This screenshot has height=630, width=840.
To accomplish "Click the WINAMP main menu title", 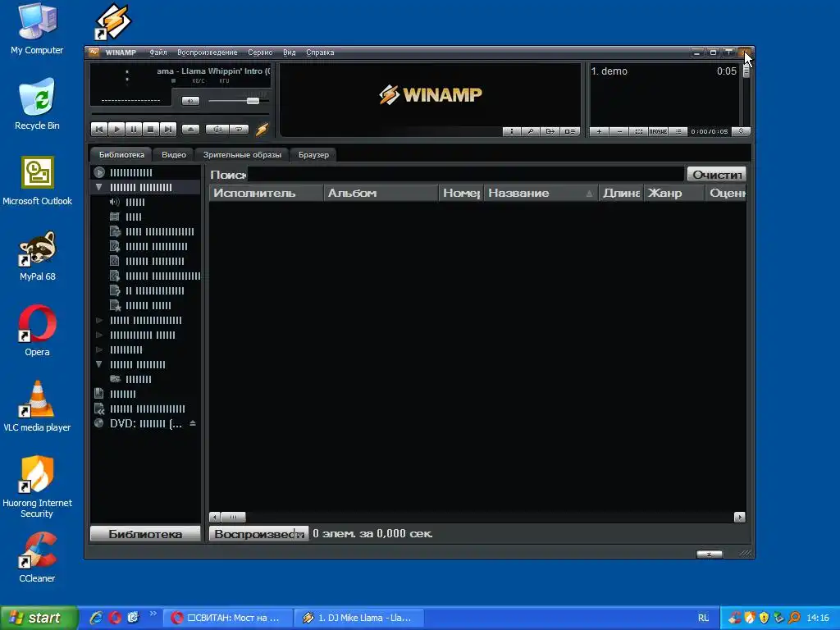I will [x=121, y=52].
